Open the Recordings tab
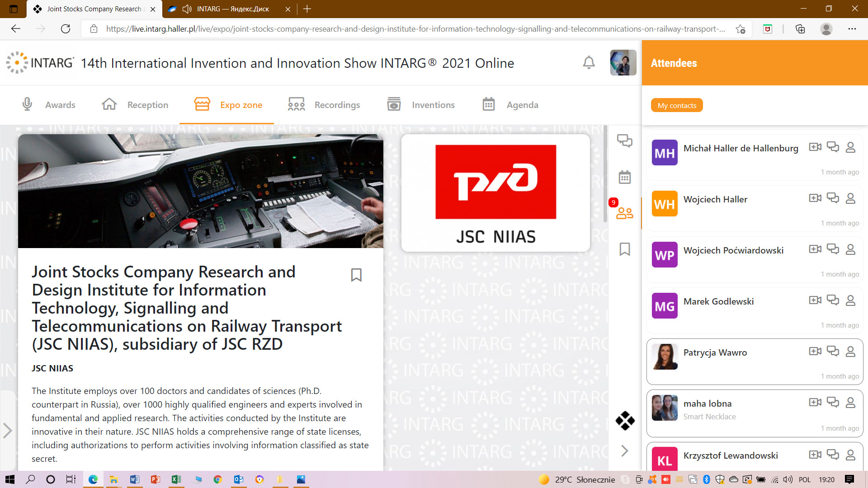 pyautogui.click(x=324, y=105)
